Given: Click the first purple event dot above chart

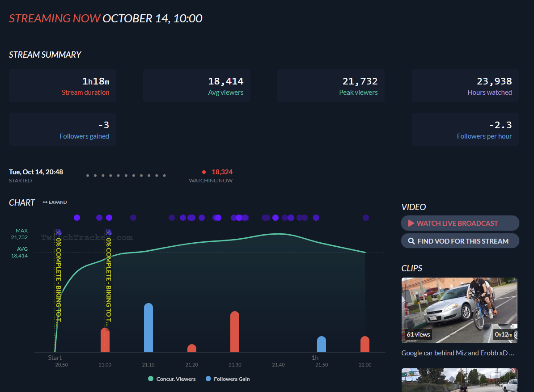Looking at the screenshot, I should point(77,217).
